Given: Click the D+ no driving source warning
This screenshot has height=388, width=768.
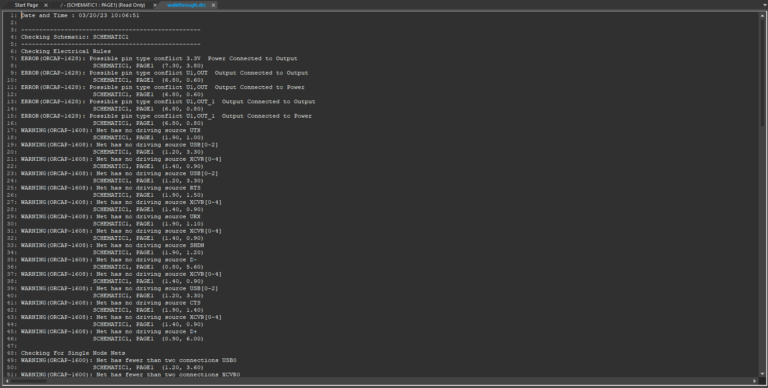Looking at the screenshot, I should pos(109,331).
